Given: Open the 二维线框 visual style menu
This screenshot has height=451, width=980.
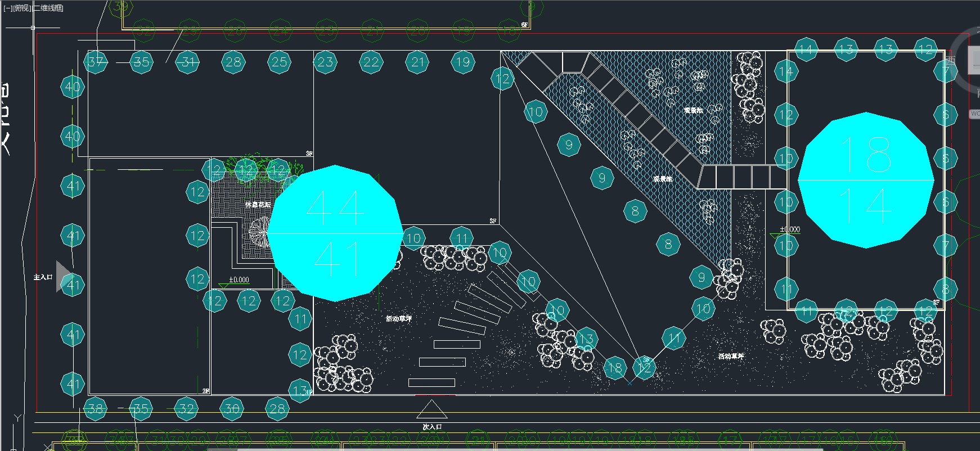Looking at the screenshot, I should click(49, 8).
